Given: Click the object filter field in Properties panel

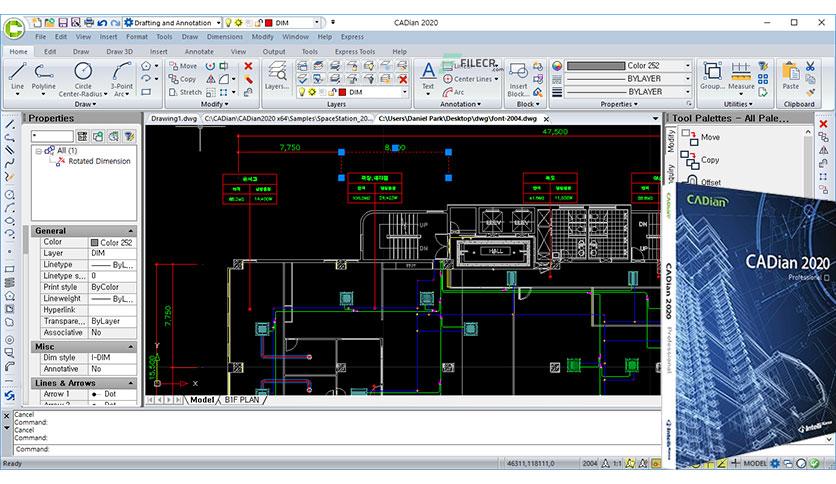Looking at the screenshot, I should pos(52,136).
